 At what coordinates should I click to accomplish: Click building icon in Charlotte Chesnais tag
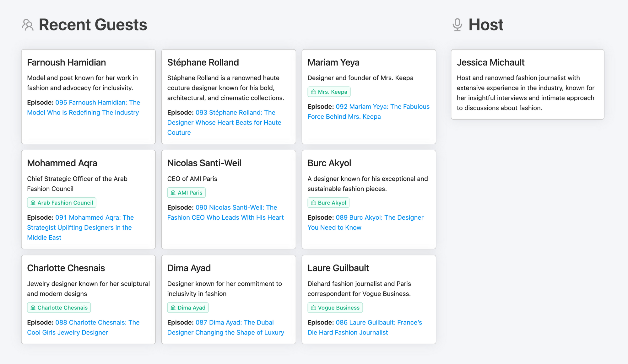[33, 308]
